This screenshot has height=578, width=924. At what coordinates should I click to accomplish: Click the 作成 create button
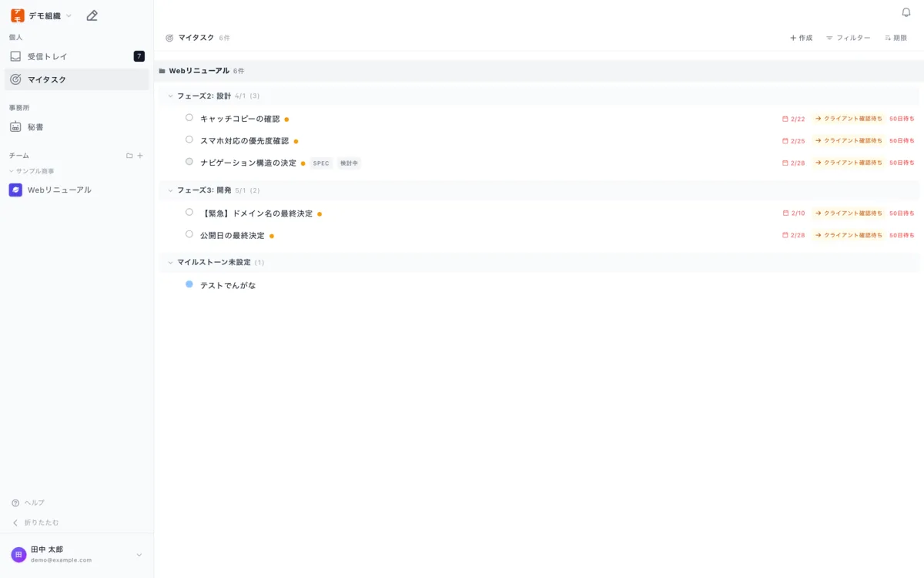[x=801, y=38]
